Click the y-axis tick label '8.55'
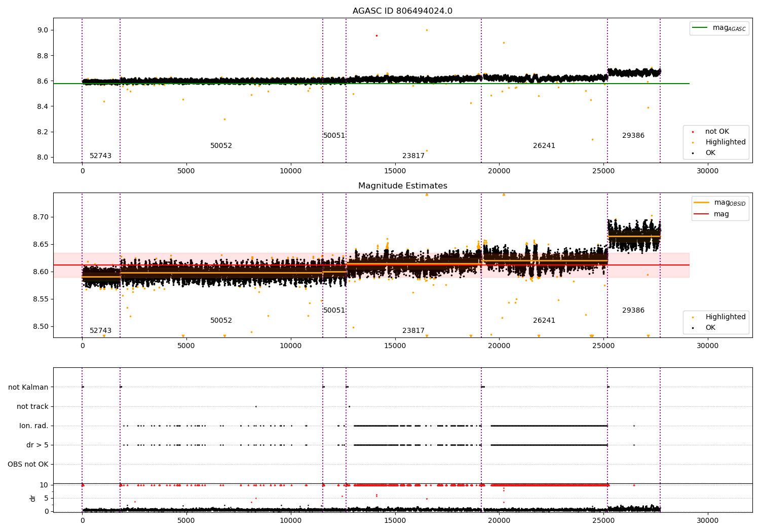Image resolution: width=760 pixels, height=532 pixels. pyautogui.click(x=41, y=299)
